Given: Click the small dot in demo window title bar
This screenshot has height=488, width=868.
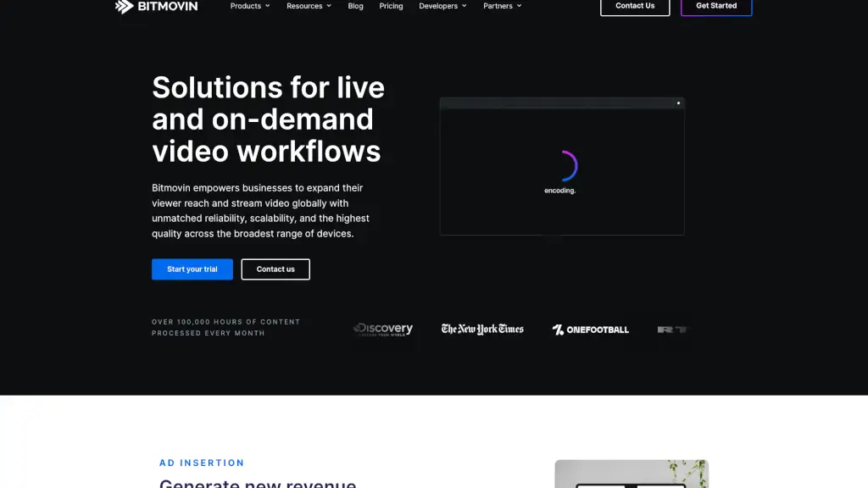Looking at the screenshot, I should (678, 103).
